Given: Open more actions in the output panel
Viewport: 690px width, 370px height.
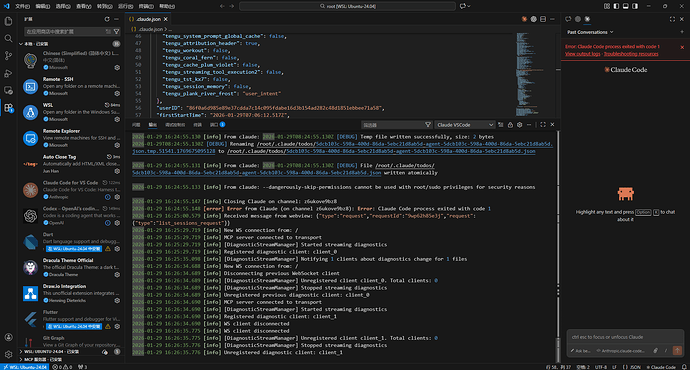Looking at the screenshot, I should 529,125.
